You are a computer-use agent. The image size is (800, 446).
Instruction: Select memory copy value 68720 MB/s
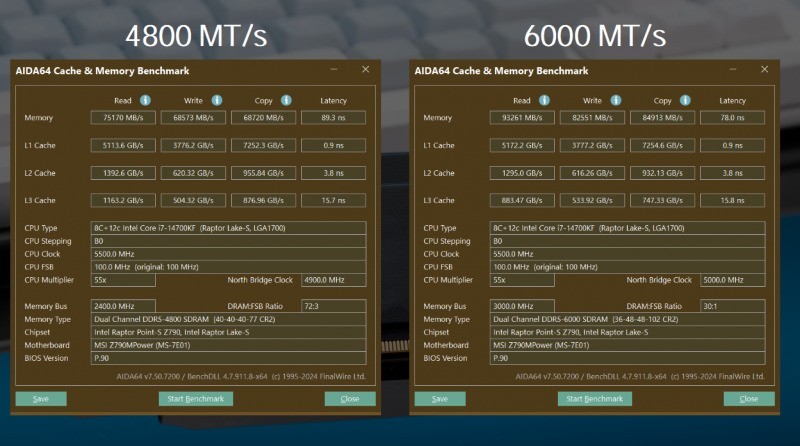pyautogui.click(x=263, y=117)
